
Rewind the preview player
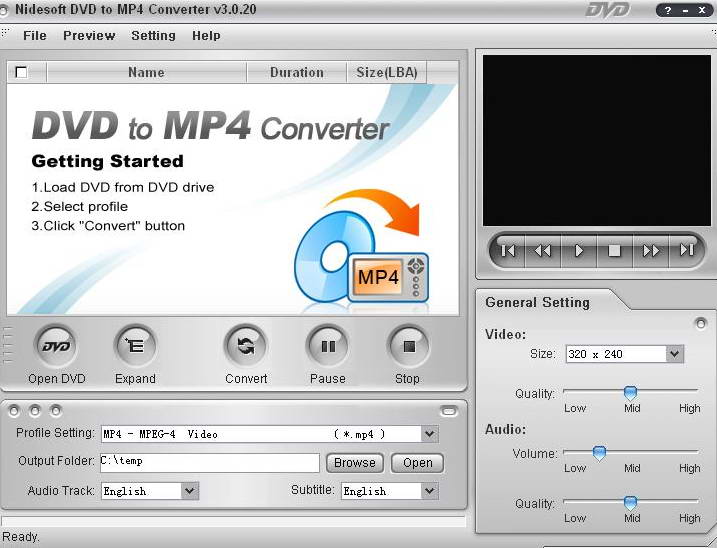point(543,251)
